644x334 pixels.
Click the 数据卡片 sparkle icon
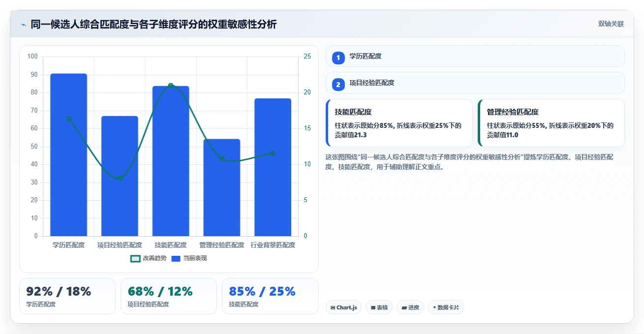pyautogui.click(x=434, y=308)
